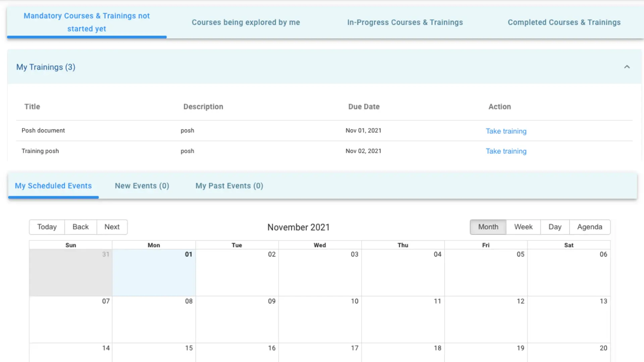Open calendar date 19

(x=521, y=348)
